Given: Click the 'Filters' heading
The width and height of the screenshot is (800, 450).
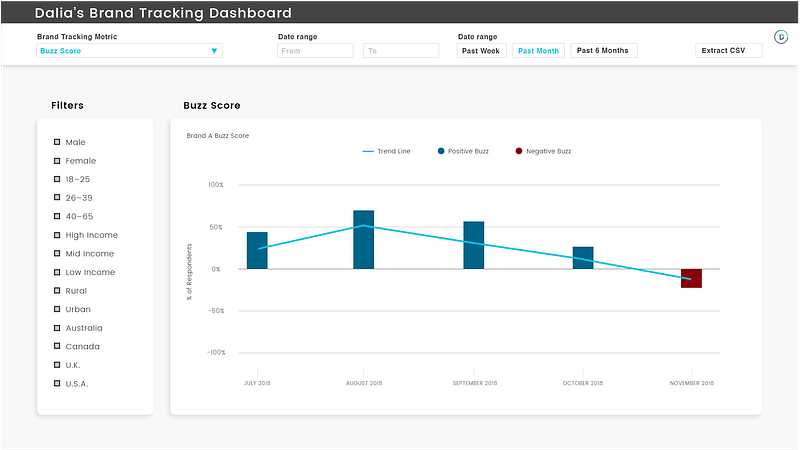Looking at the screenshot, I should (67, 106).
